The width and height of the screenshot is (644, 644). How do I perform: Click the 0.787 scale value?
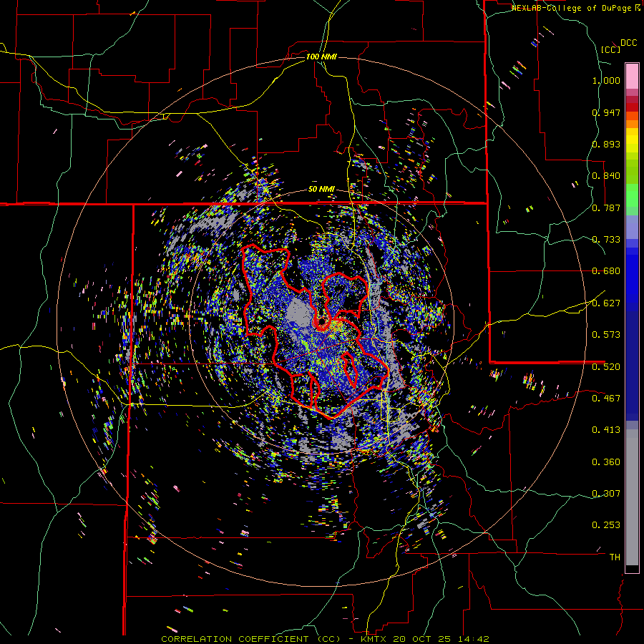(606, 208)
